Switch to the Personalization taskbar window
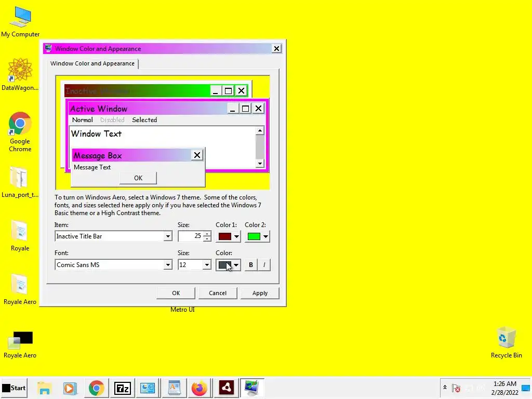The image size is (532, 399). [x=252, y=388]
